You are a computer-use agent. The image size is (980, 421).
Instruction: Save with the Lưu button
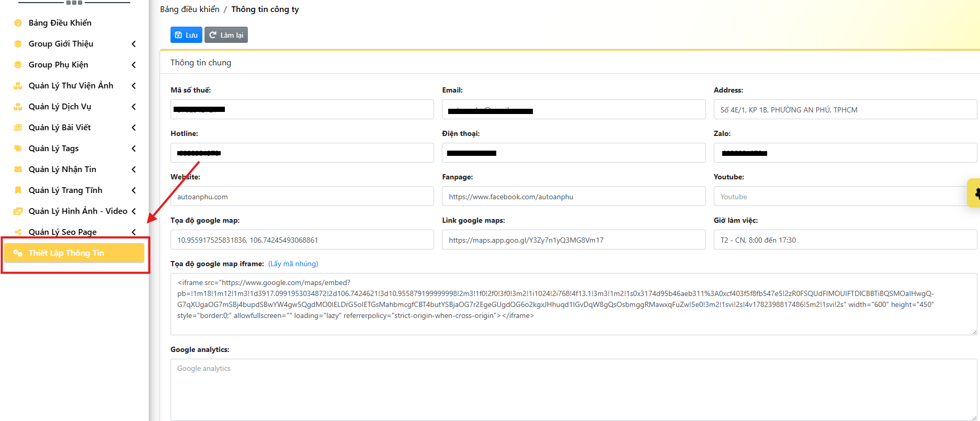(x=186, y=35)
